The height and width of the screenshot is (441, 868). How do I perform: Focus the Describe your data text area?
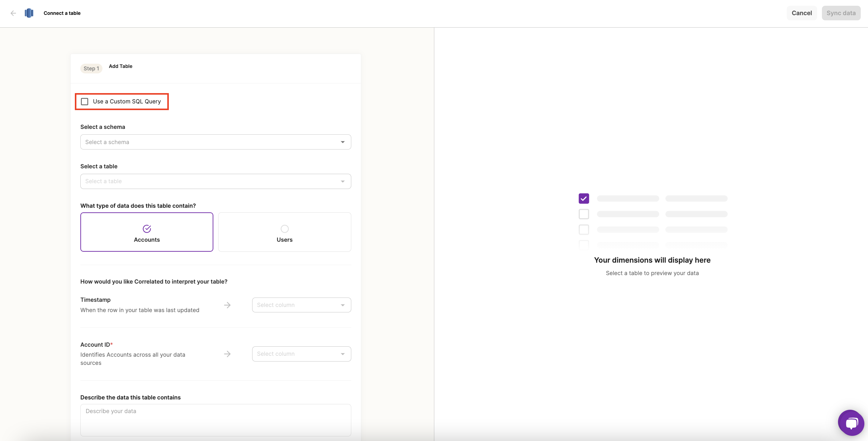pos(215,420)
